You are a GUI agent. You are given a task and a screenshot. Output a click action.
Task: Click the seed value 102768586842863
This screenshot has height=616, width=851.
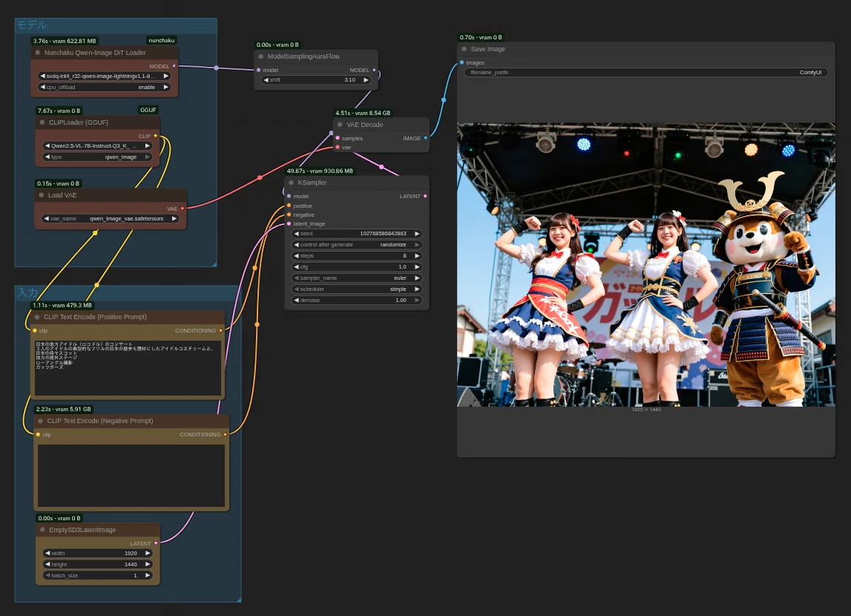pyautogui.click(x=383, y=233)
